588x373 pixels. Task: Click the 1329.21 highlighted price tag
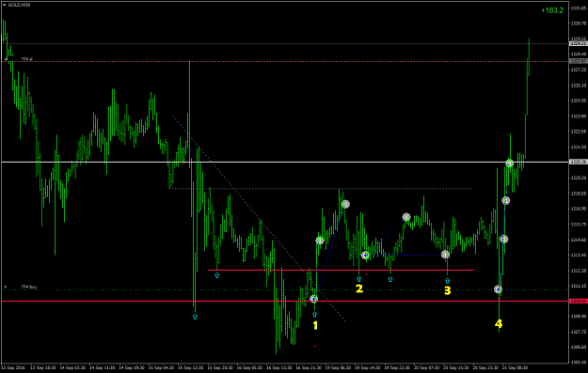click(x=578, y=44)
